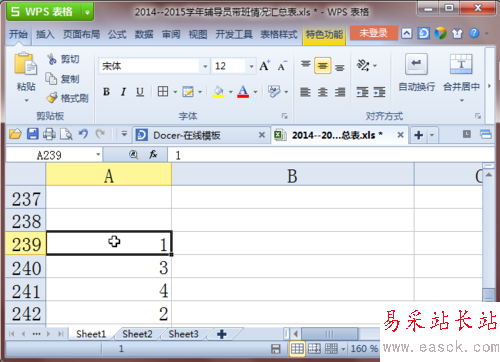Open the 开始 ribbon tab
This screenshot has height=362, width=500.
(18, 34)
